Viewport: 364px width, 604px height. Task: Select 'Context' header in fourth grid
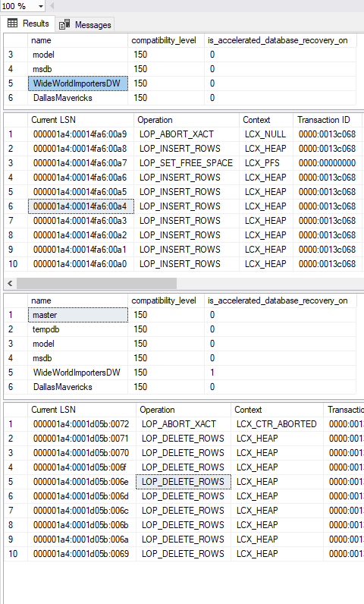(277, 410)
